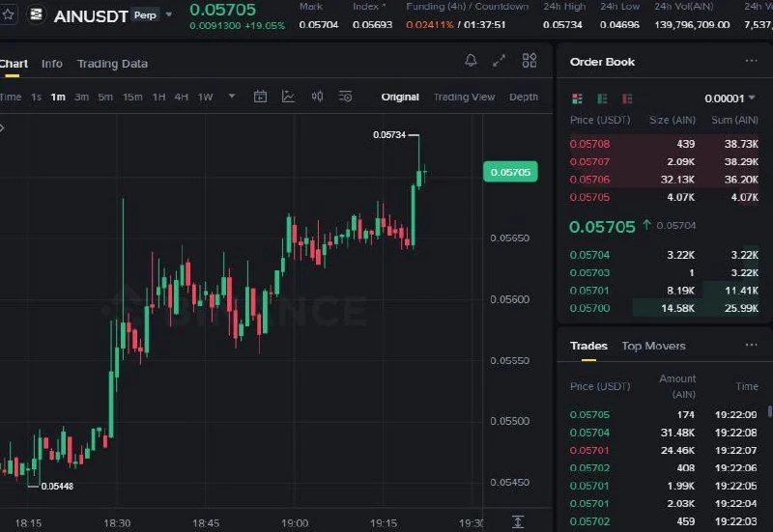
Task: Show only sell orders in order book
Action: point(627,98)
